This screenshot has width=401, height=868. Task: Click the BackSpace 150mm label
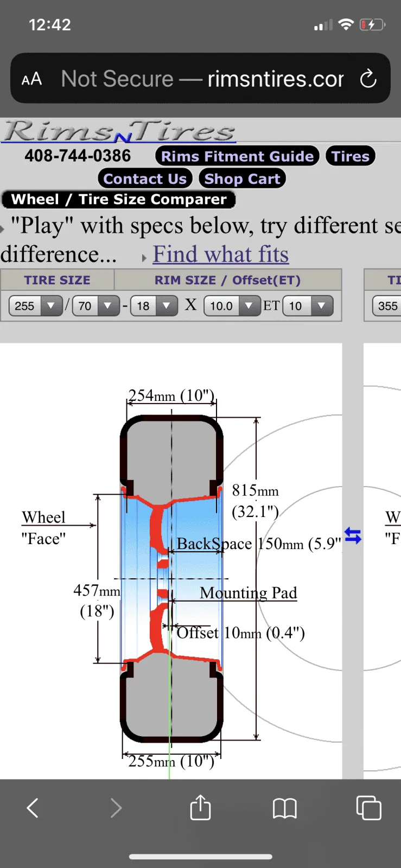[259, 544]
